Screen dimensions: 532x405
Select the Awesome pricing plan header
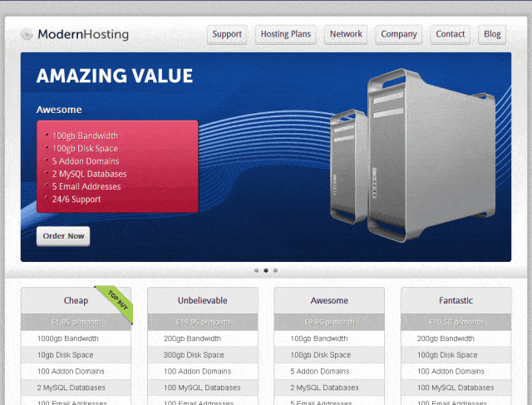(x=329, y=300)
